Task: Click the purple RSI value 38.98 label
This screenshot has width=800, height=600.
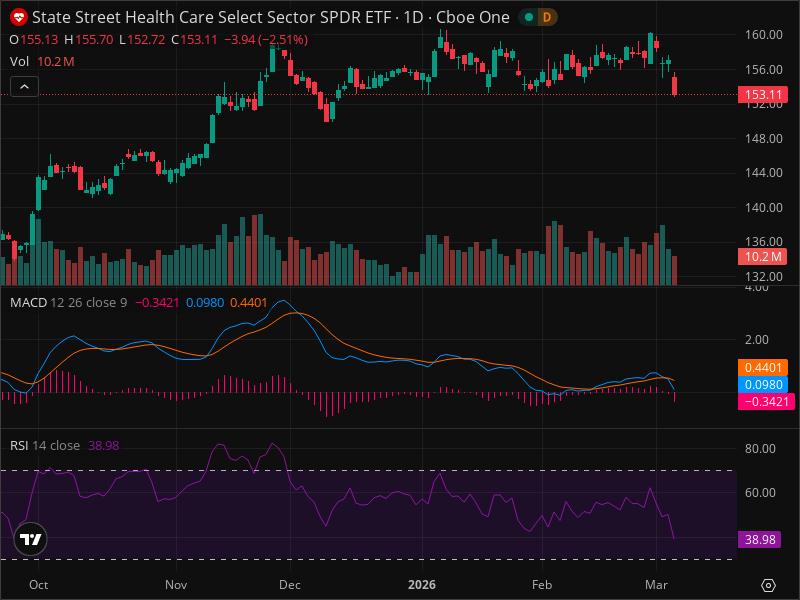Action: (760, 539)
